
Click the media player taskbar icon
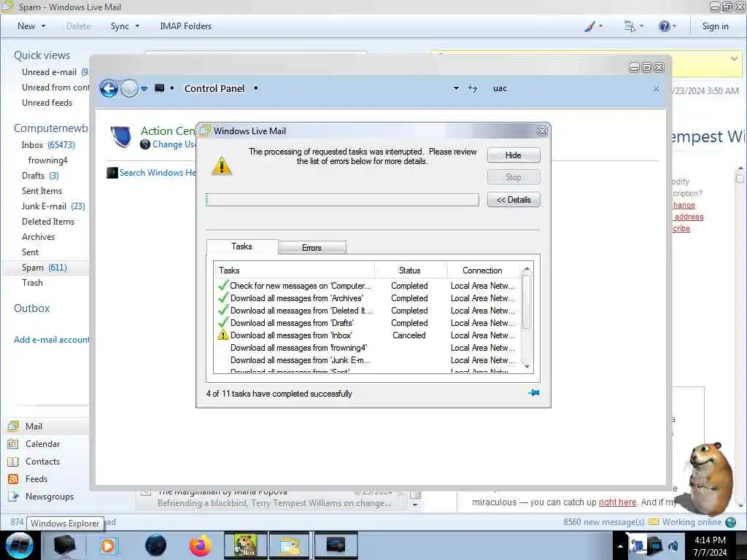tap(108, 545)
